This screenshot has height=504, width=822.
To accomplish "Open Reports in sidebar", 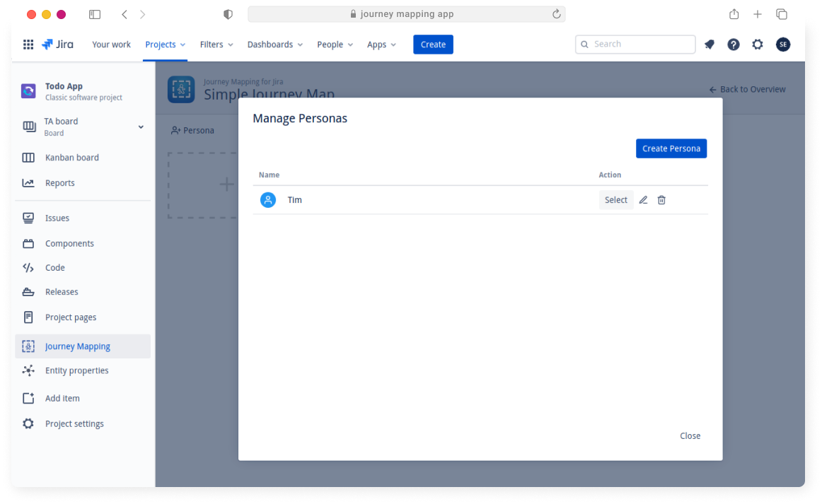I will (x=83, y=183).
